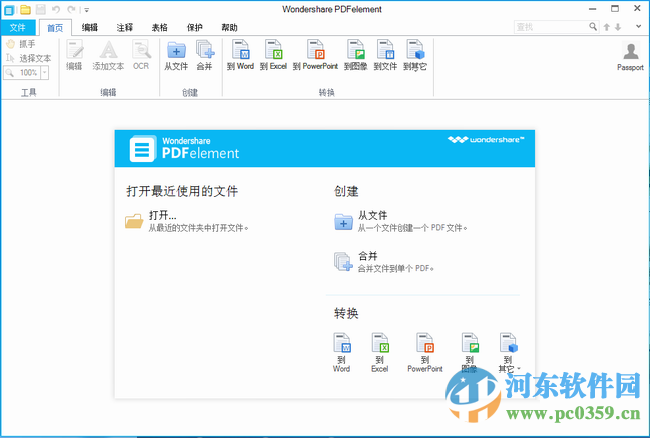Switch to the 编辑 ribbon tab
The width and height of the screenshot is (650, 438).
(x=90, y=28)
